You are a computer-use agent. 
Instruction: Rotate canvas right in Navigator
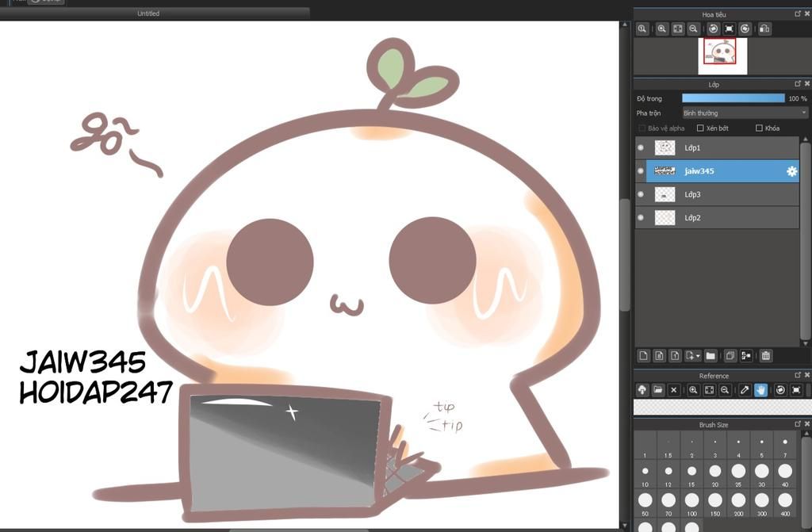click(745, 29)
